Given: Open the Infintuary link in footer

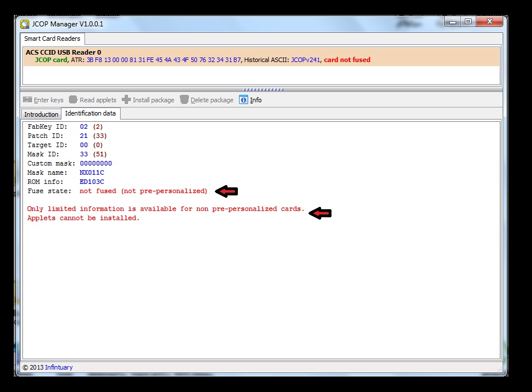Looking at the screenshot, I should pyautogui.click(x=59, y=367).
